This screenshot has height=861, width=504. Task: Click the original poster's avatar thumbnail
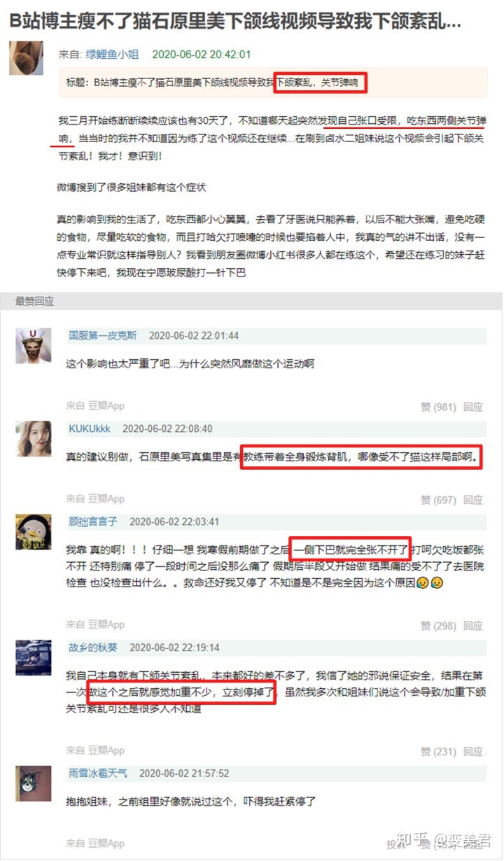[x=26, y=57]
